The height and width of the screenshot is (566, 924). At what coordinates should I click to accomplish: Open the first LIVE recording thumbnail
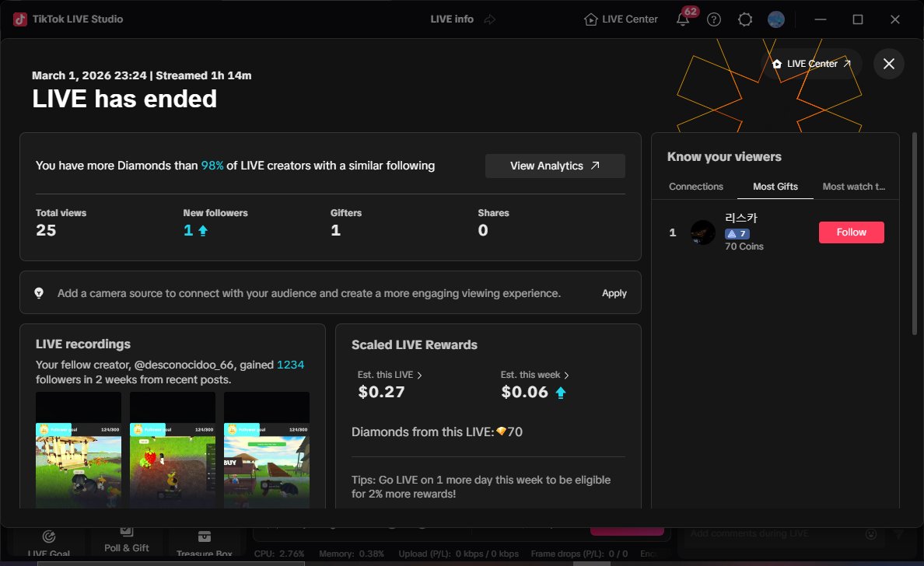coord(79,450)
